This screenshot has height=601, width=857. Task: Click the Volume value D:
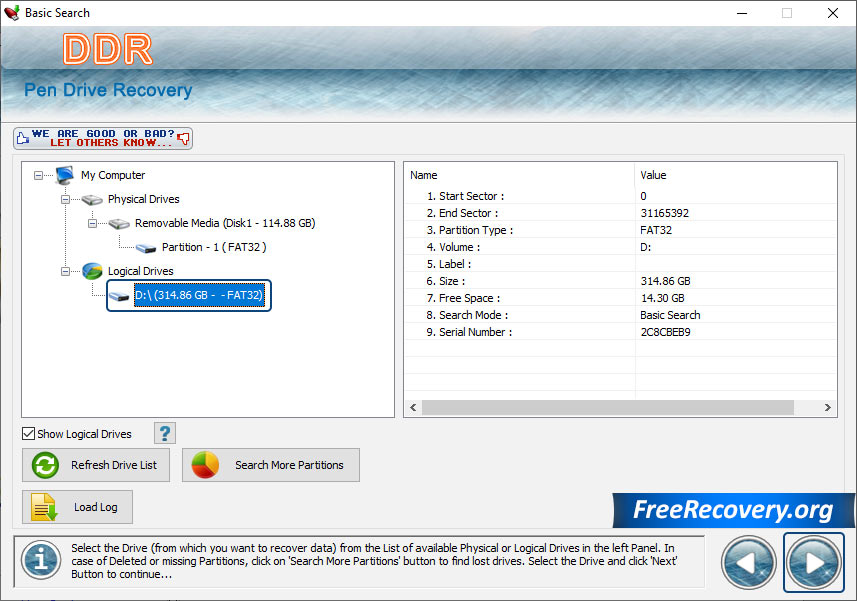pyautogui.click(x=645, y=247)
